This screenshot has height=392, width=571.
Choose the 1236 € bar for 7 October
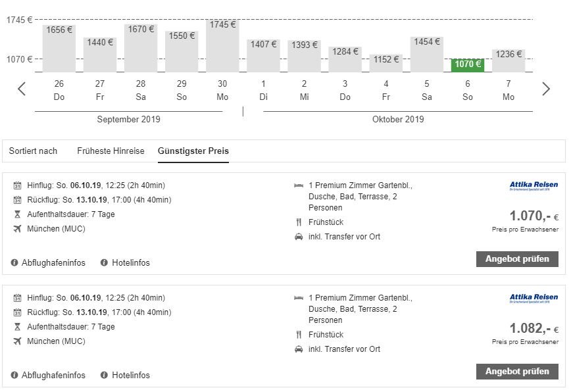[509, 61]
